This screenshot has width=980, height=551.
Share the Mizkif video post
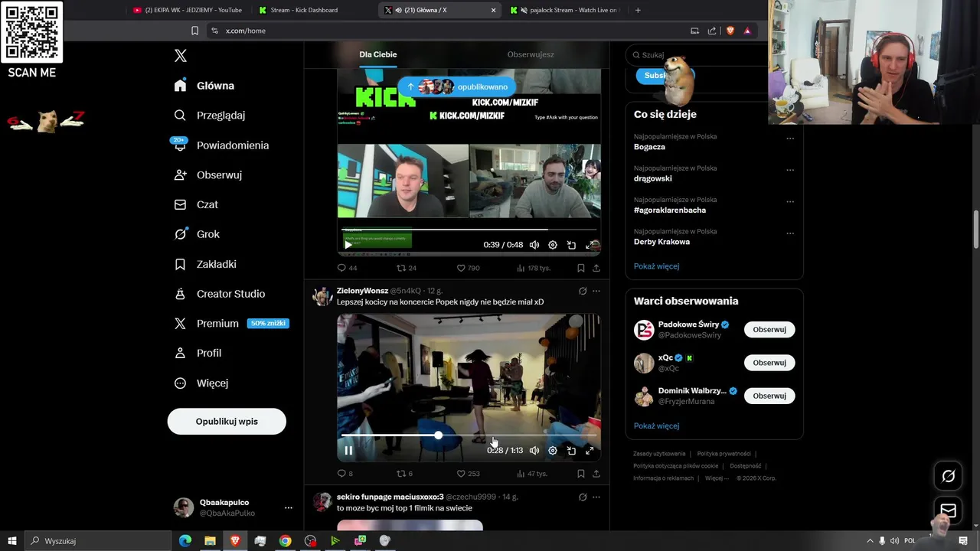pos(596,268)
